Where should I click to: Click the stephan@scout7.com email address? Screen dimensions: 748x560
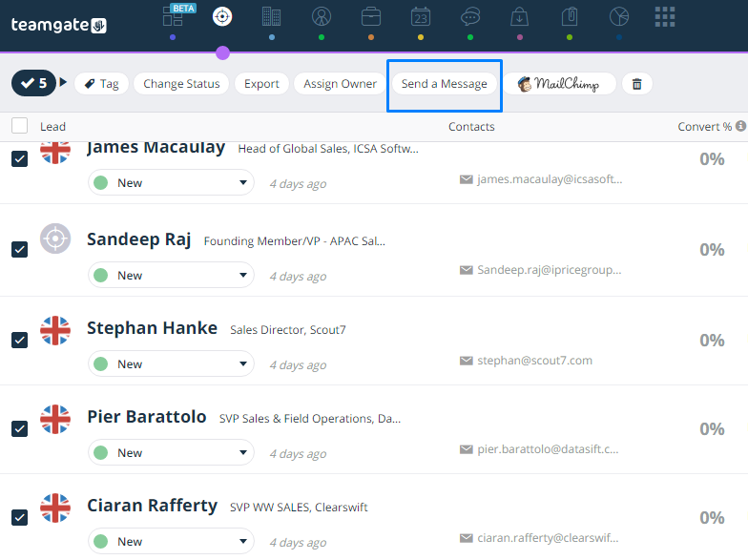pos(534,361)
